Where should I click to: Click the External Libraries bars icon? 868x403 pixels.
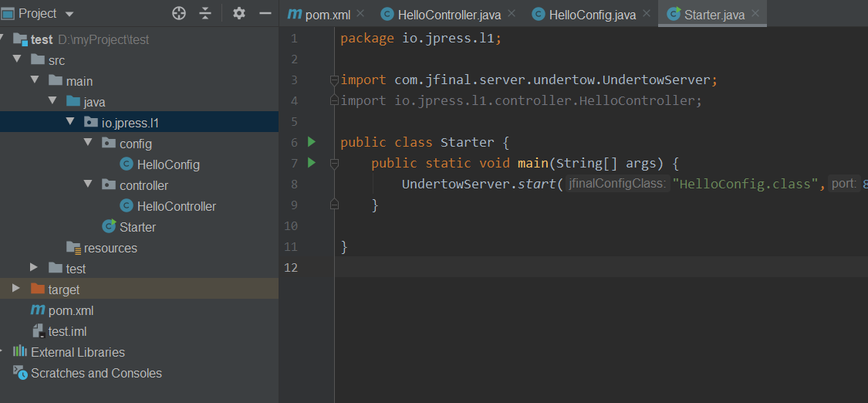point(20,351)
